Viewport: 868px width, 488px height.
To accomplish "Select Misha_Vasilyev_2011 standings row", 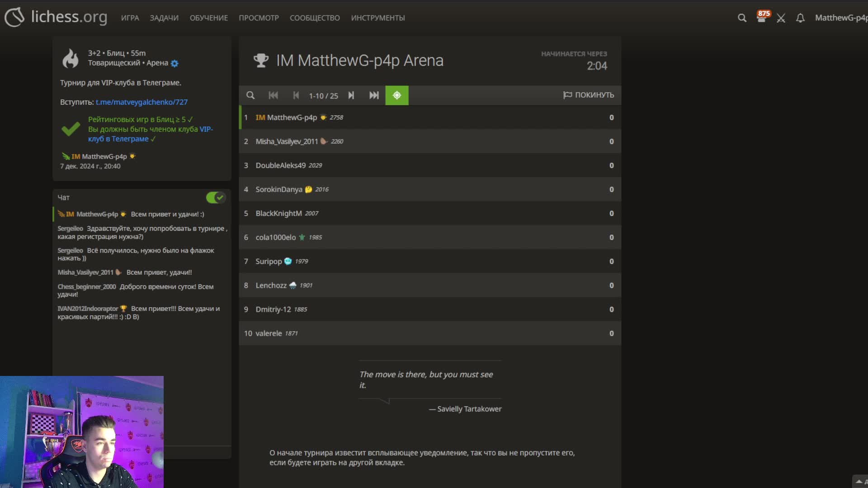I will pyautogui.click(x=430, y=141).
